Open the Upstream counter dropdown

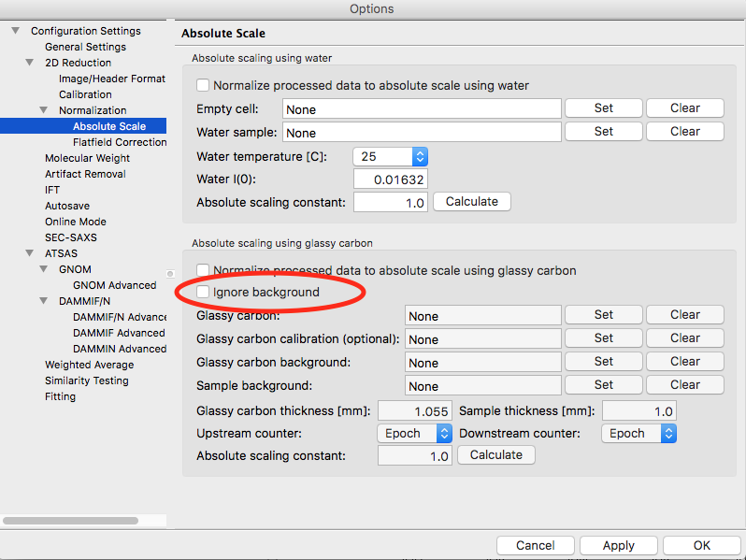414,434
